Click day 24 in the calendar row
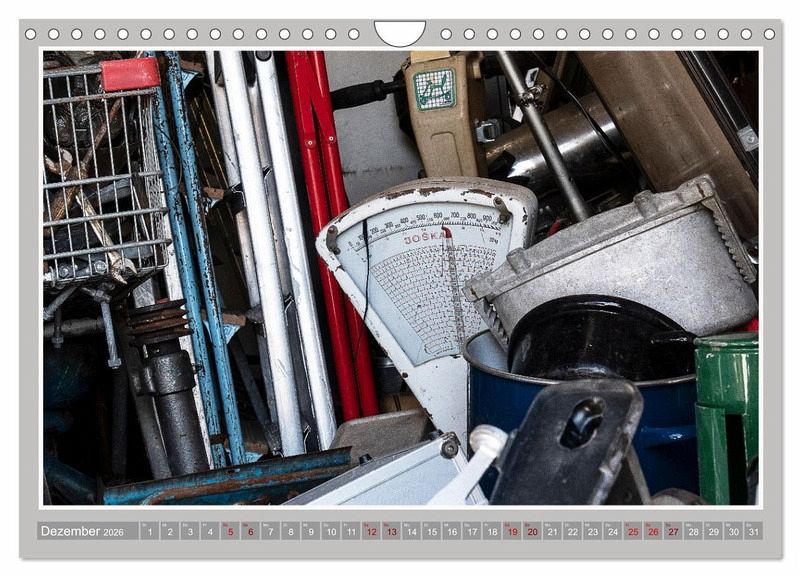The width and height of the screenshot is (800, 577). (x=612, y=531)
